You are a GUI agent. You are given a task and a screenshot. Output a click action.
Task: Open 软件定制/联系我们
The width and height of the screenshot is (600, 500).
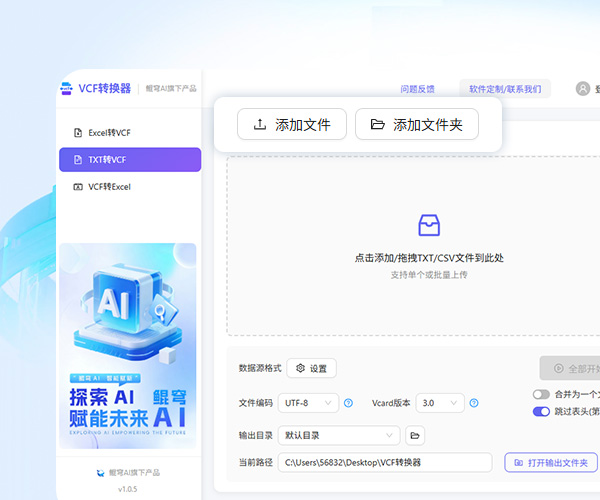click(x=505, y=89)
